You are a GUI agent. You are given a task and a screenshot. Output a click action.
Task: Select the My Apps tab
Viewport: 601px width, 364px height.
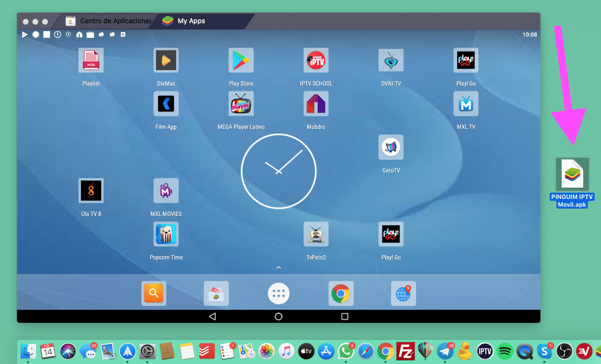tap(191, 21)
